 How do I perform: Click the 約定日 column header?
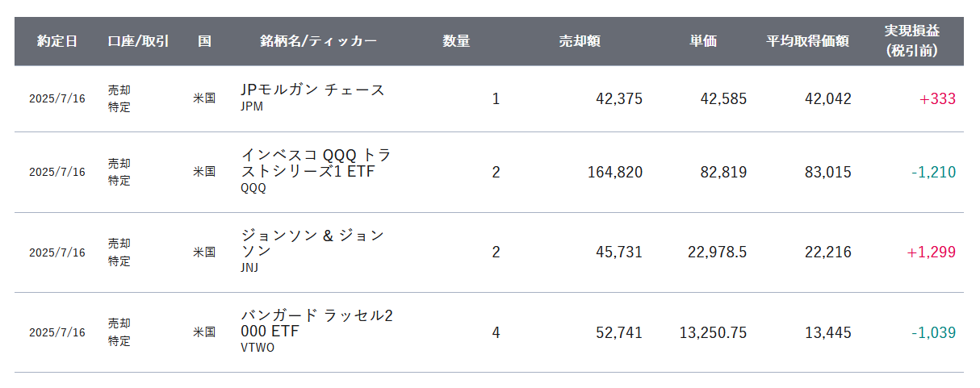[57, 41]
